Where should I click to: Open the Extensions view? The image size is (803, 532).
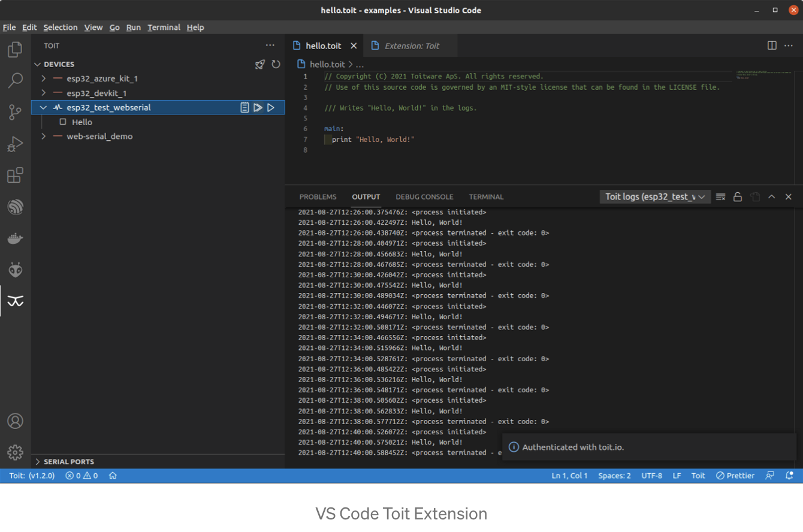(x=15, y=176)
